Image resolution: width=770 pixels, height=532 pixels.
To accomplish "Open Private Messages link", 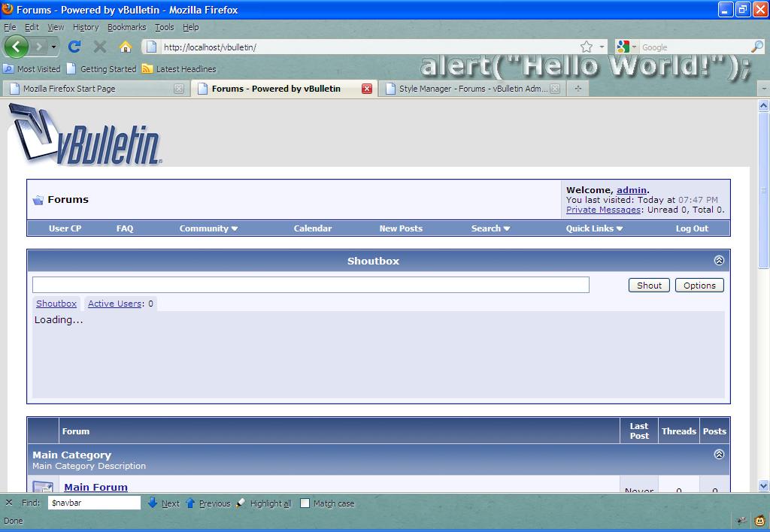I will tap(603, 210).
